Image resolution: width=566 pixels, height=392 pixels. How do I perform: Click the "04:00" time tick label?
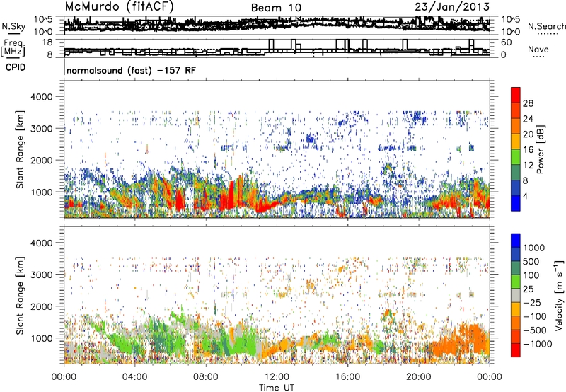click(x=134, y=377)
